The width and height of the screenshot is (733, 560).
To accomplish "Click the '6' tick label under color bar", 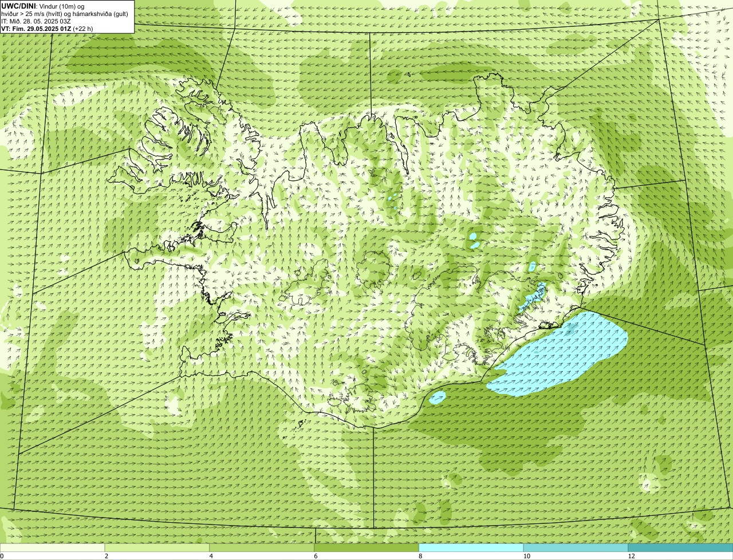I will click(x=316, y=556).
